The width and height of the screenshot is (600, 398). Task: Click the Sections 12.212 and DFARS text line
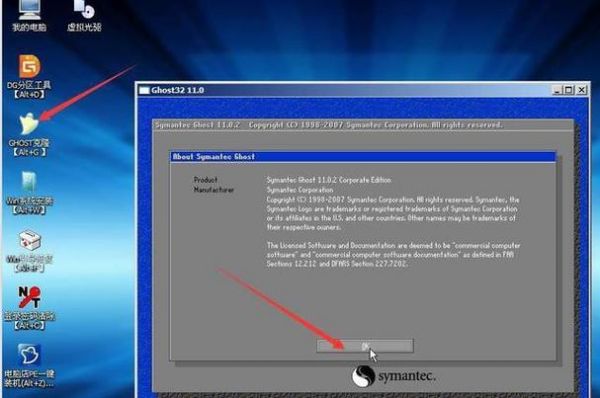[x=337, y=264]
